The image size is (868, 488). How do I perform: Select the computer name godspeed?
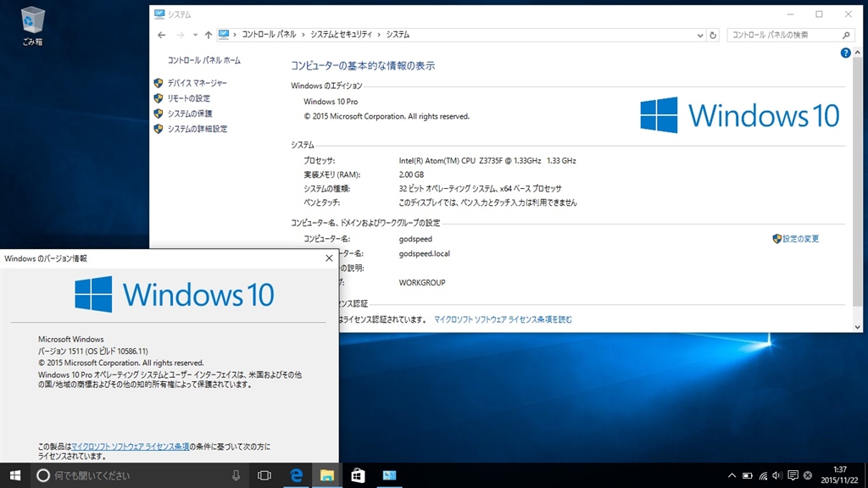tap(415, 239)
